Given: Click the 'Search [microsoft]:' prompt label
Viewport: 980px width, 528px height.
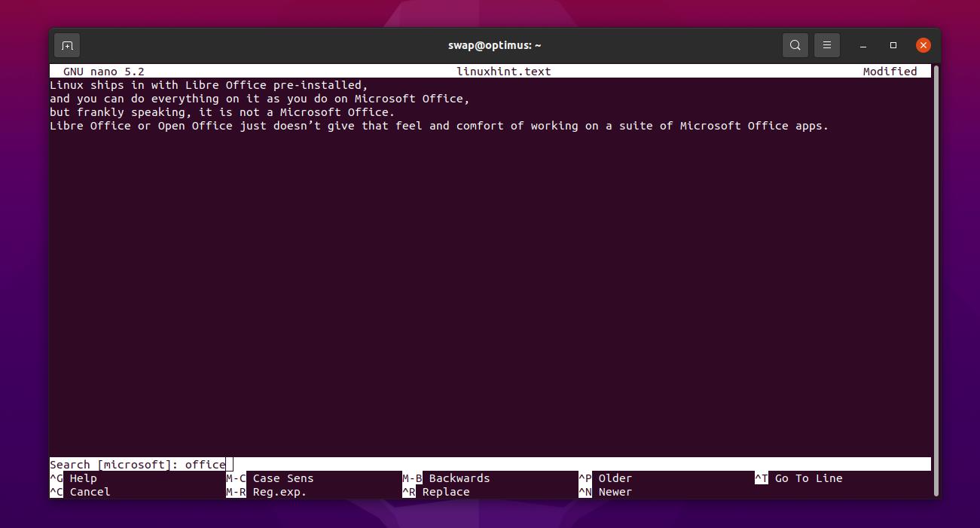Looking at the screenshot, I should (114, 465).
